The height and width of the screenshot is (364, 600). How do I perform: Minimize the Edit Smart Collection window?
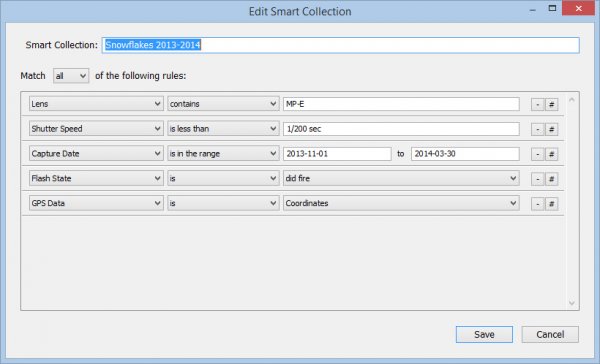coord(532,9)
